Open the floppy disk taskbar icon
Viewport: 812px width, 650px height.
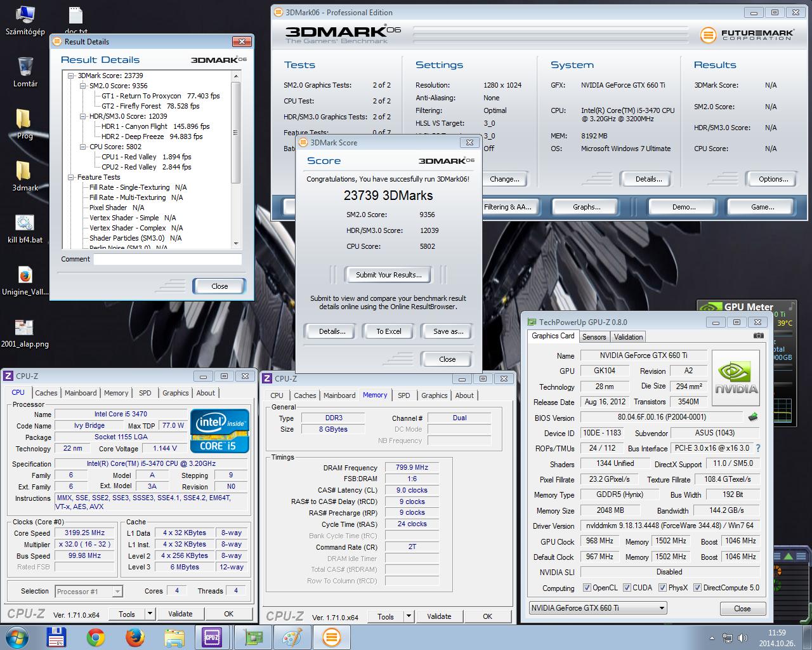coord(56,637)
